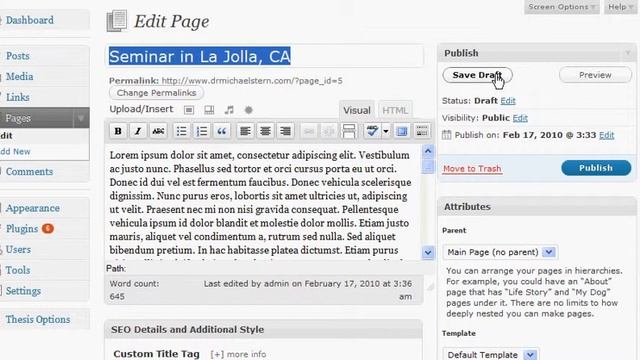640x360 pixels.
Task: Apply strikethrough formatting (ABC icon)
Action: pos(158,131)
